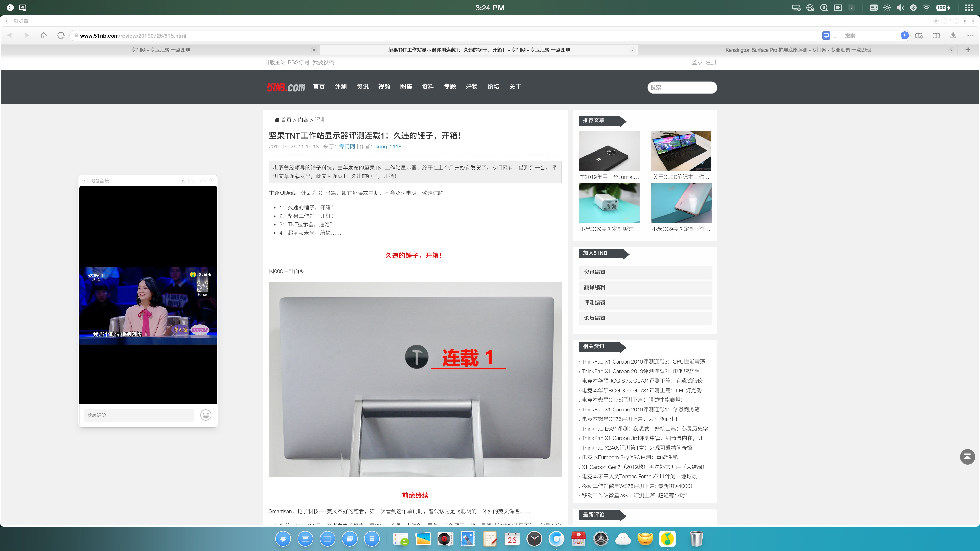Screen dimensions: 980x551
Task: Click the voice search microphone icon
Action: [905, 35]
